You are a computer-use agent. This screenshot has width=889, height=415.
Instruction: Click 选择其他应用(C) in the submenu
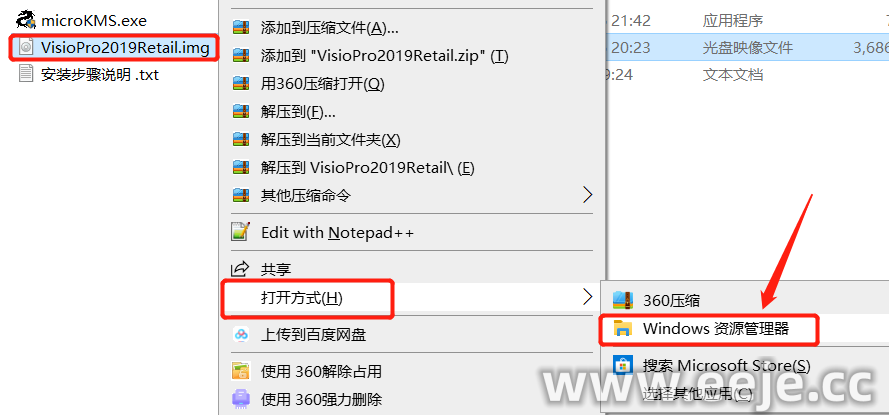click(x=697, y=393)
